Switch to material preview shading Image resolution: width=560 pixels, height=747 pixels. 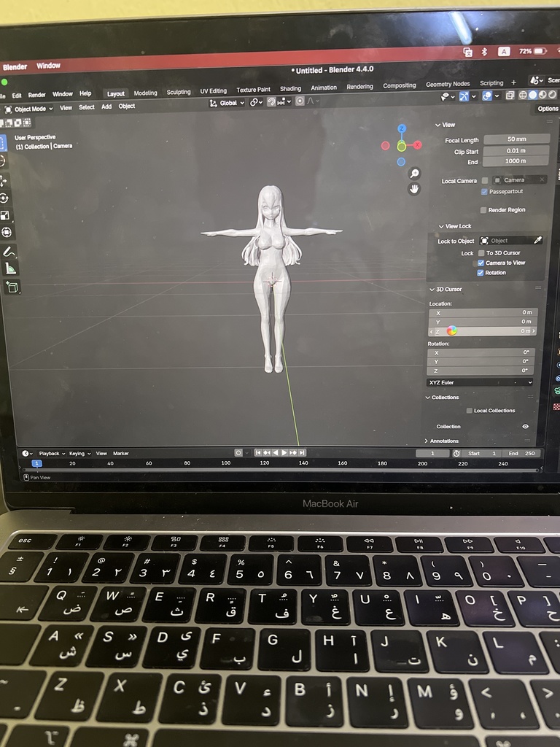(x=542, y=95)
